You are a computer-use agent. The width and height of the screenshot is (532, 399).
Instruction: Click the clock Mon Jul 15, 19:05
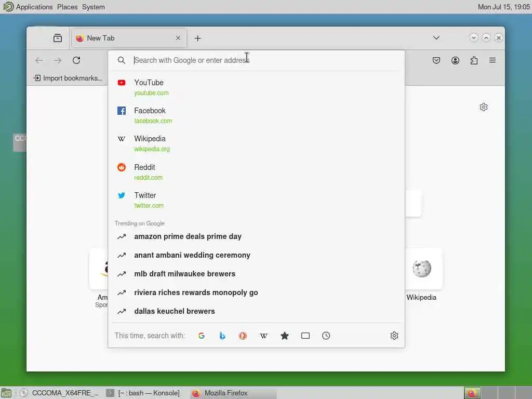tap(503, 7)
